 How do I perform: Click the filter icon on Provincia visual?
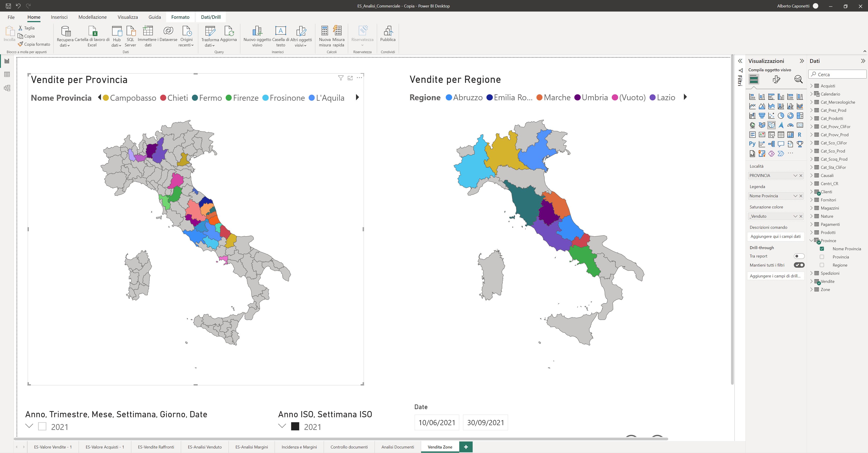(x=341, y=78)
